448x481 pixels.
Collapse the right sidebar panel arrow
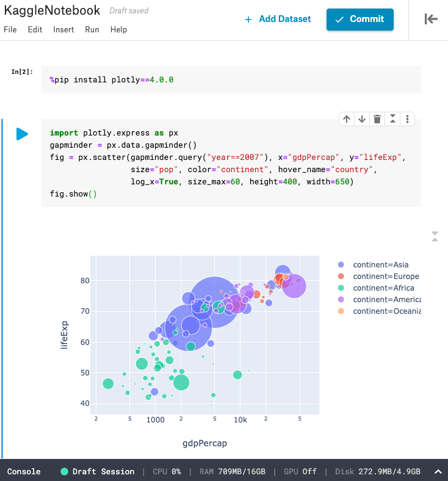click(431, 19)
